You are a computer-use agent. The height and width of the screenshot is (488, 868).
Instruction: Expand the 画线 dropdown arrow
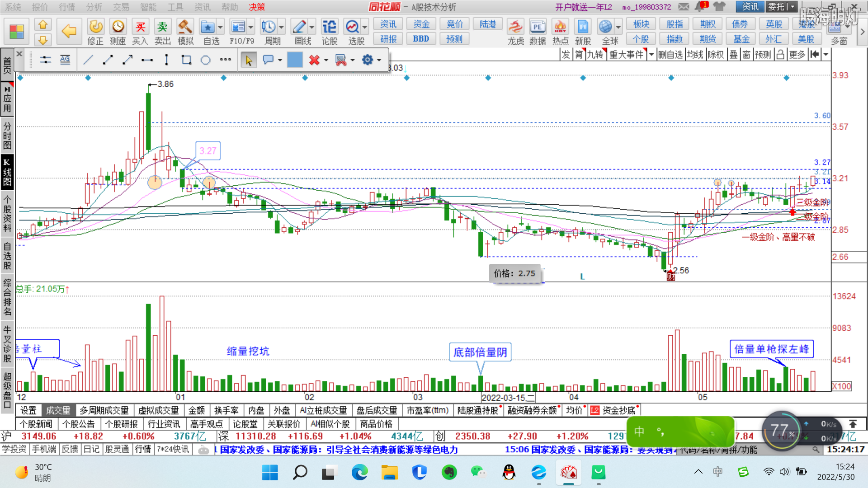(x=311, y=27)
